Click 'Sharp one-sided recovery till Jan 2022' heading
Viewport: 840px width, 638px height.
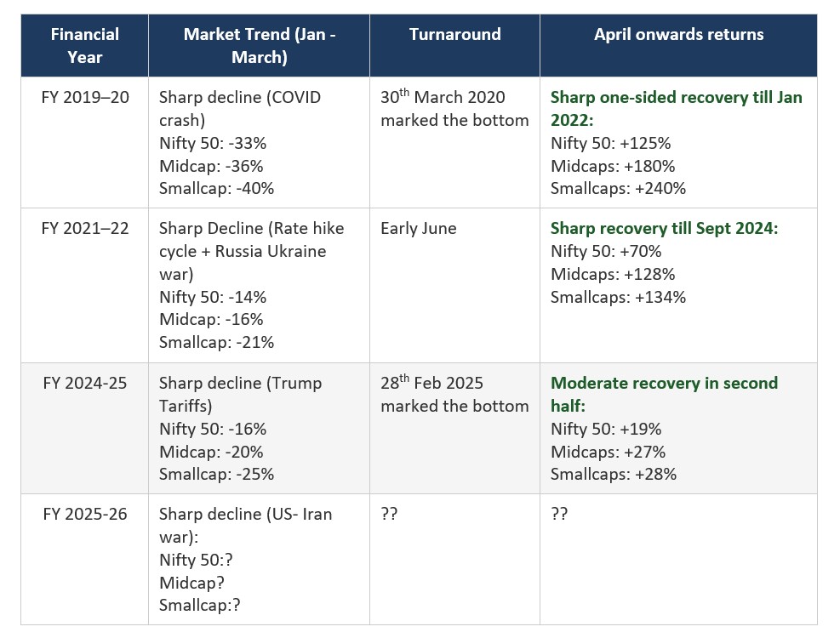point(676,108)
